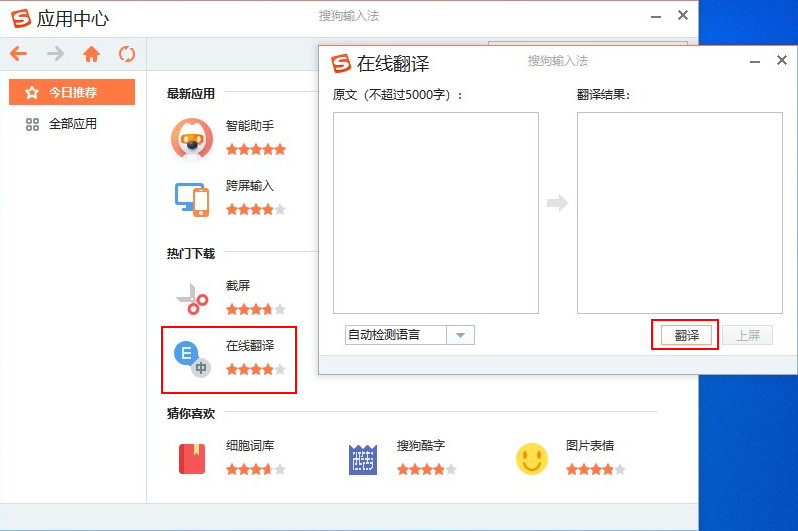Refresh the App Center page

point(127,53)
